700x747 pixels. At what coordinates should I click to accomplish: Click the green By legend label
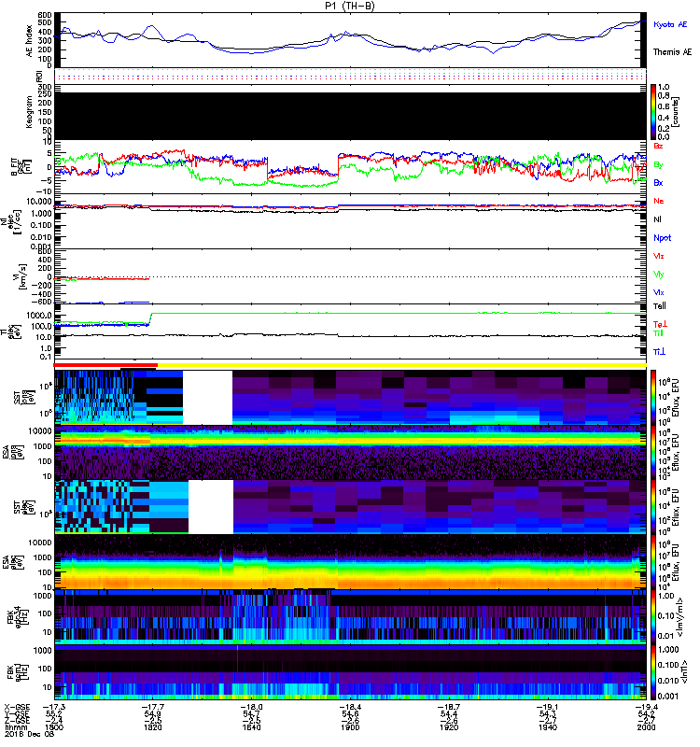click(658, 165)
